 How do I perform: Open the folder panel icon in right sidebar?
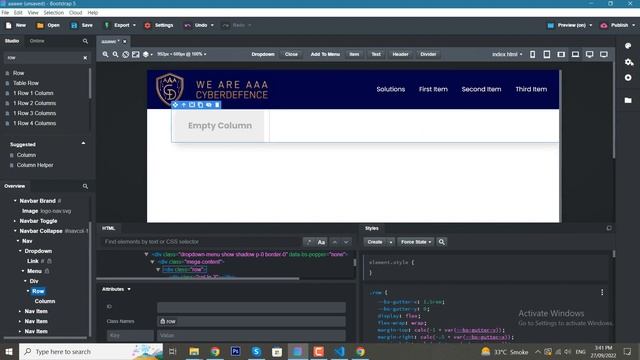(628, 100)
